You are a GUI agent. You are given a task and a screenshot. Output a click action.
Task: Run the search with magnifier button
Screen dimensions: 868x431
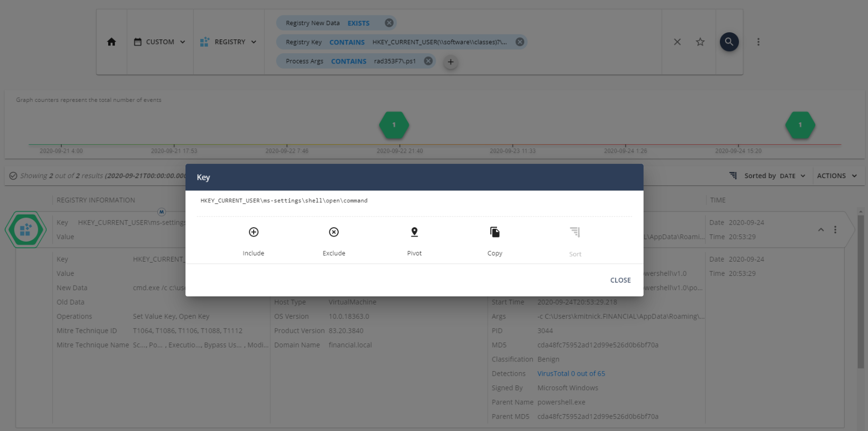click(x=729, y=42)
